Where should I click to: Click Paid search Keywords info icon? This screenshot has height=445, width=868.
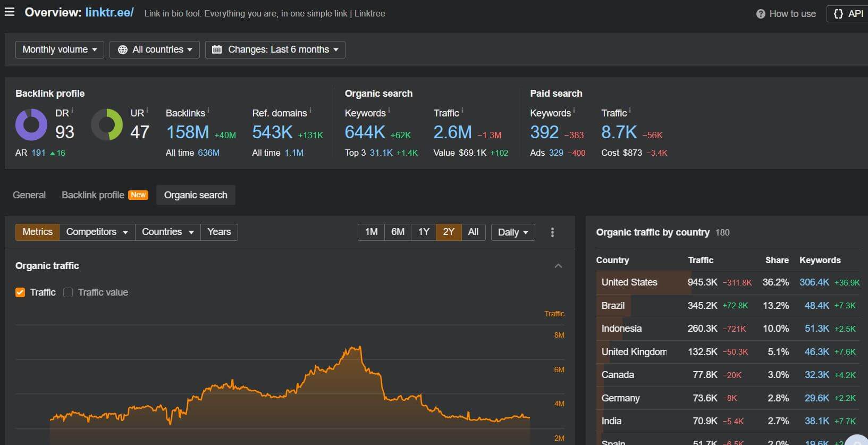pyautogui.click(x=574, y=111)
